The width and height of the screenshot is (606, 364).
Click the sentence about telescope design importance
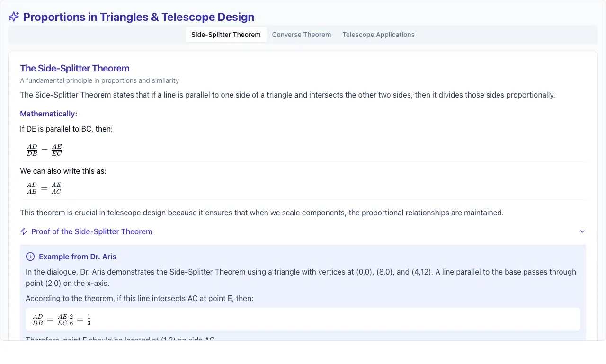pos(262,213)
